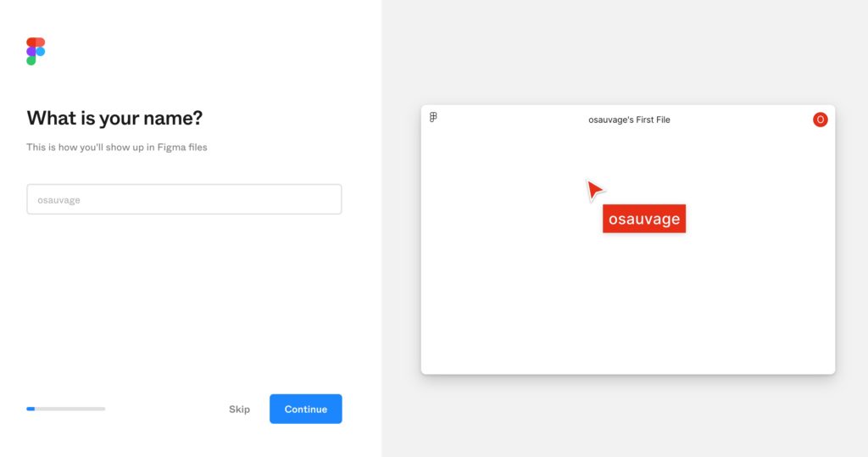Click the gray unfilled end of progress bar
Image resolution: width=868 pixels, height=457 pixels.
pos(93,409)
